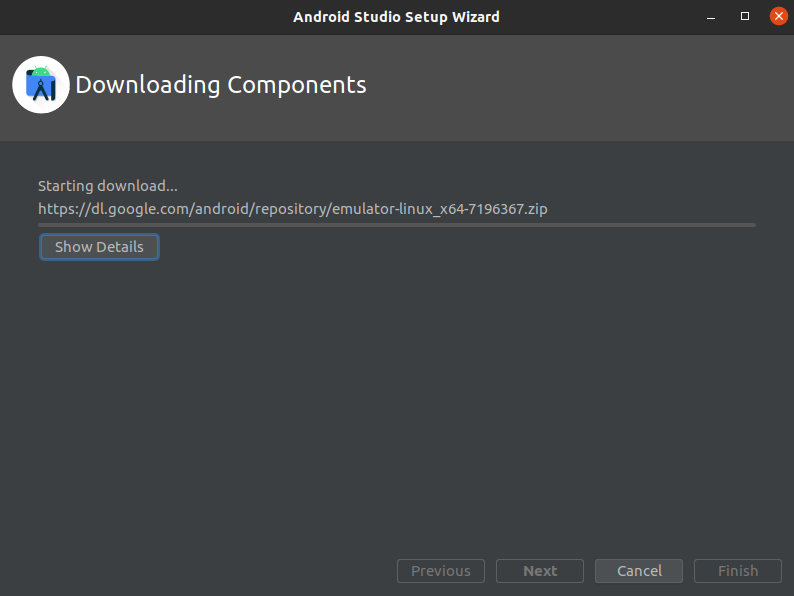The width and height of the screenshot is (794, 596).
Task: Click the Show Details button
Action: pyautogui.click(x=99, y=247)
